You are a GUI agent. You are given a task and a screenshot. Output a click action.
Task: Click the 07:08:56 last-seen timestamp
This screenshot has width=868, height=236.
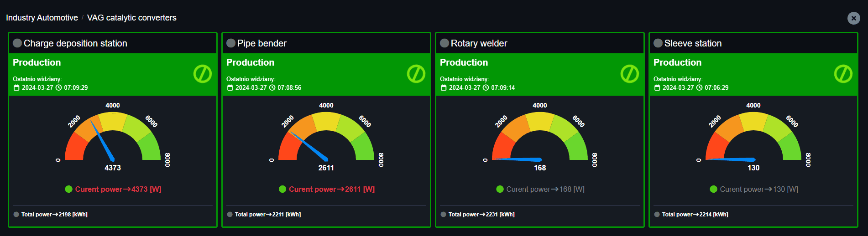[x=289, y=87]
